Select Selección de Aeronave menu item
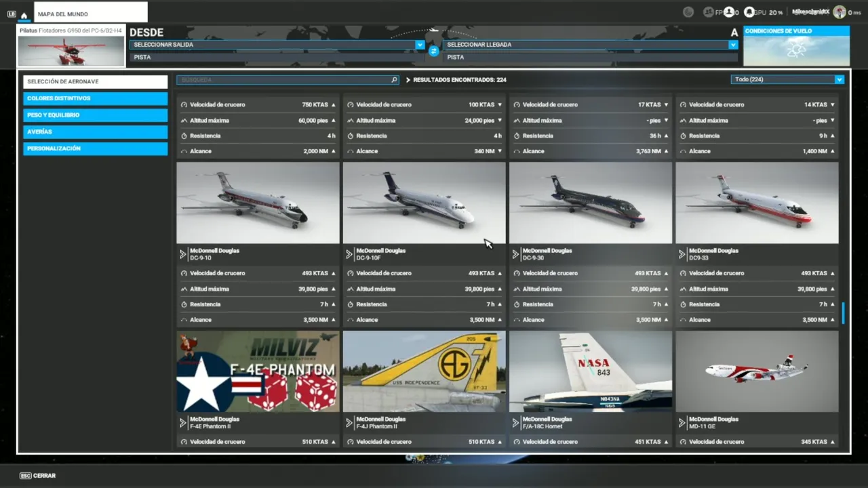This screenshot has height=488, width=868. point(95,81)
